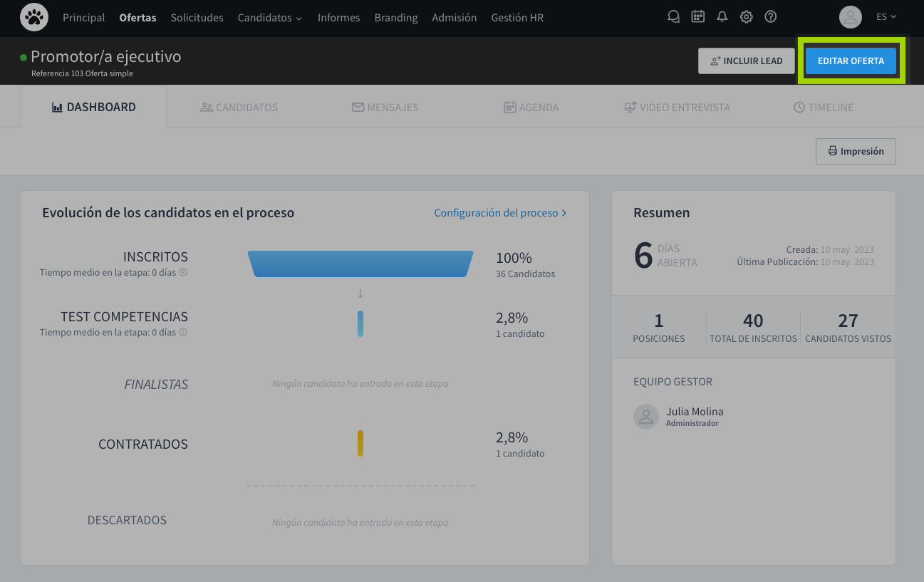The image size is (924, 582).
Task: Click the Incluir Lead button
Action: coord(746,61)
